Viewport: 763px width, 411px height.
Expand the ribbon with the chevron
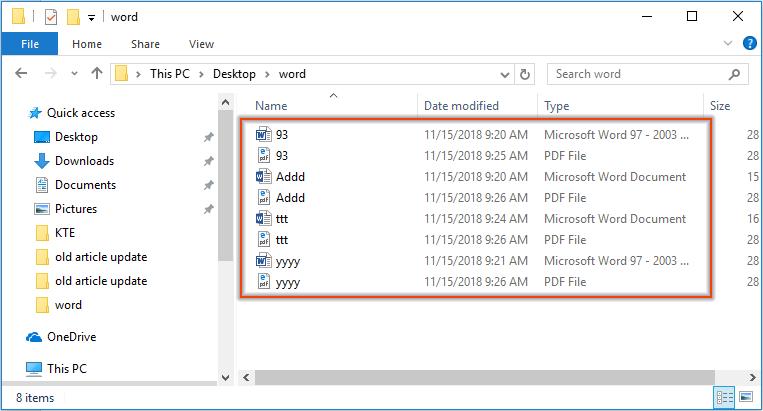click(728, 43)
